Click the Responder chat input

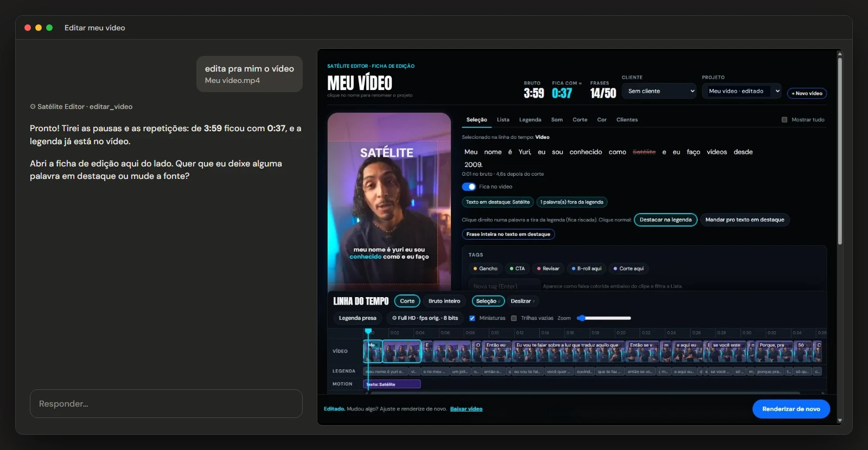166,403
